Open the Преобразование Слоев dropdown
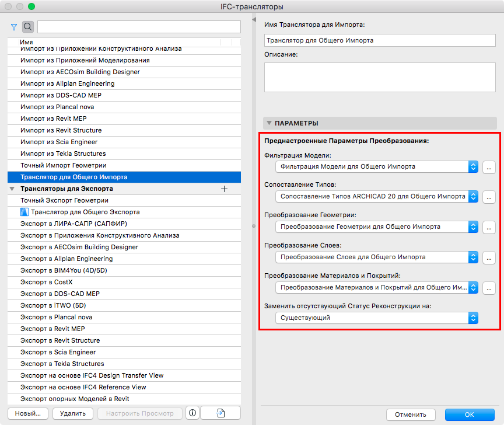504x425 pixels. click(x=377, y=257)
